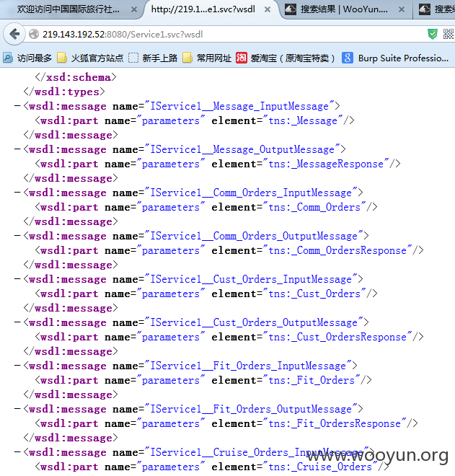Open the Burp Suite Professional bookmark
The image size is (455, 476).
(395, 58)
